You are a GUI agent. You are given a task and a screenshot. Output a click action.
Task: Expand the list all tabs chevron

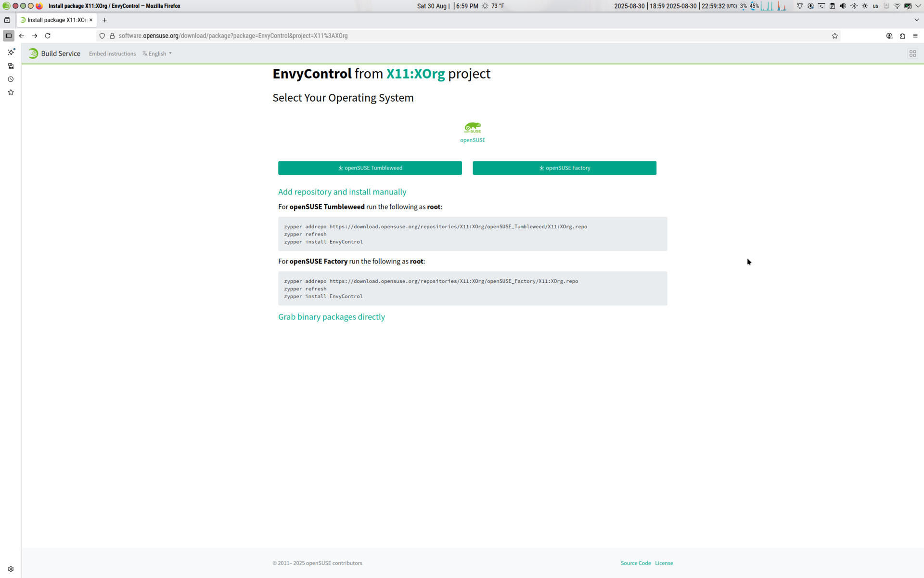point(916,20)
